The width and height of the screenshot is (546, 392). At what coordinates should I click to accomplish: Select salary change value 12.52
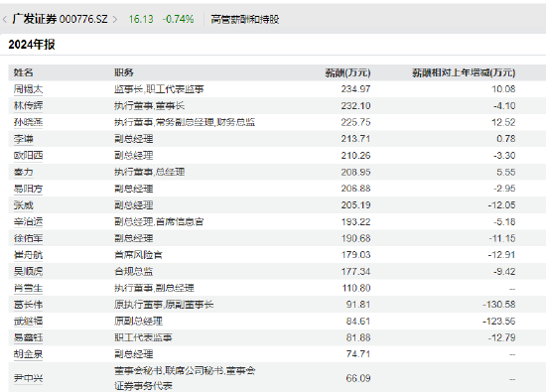coord(503,122)
